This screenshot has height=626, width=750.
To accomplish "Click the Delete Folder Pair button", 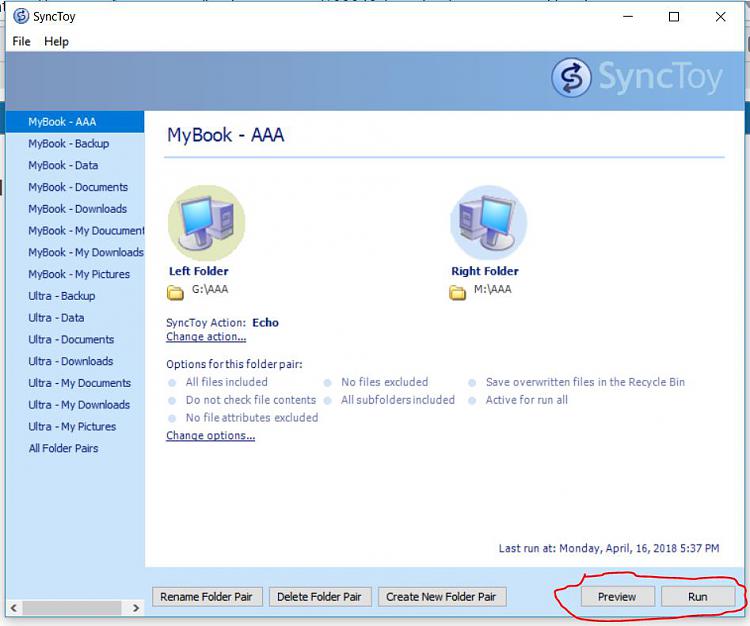I will [x=320, y=597].
